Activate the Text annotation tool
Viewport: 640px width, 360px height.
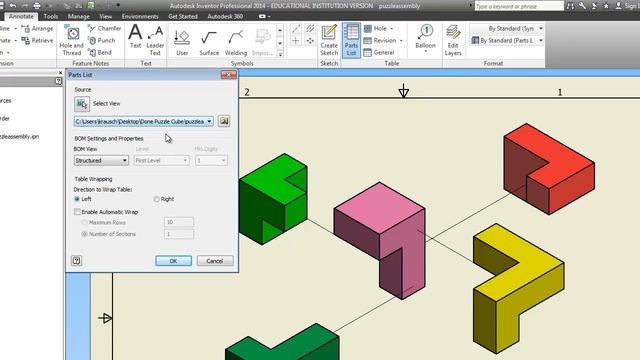click(135, 37)
